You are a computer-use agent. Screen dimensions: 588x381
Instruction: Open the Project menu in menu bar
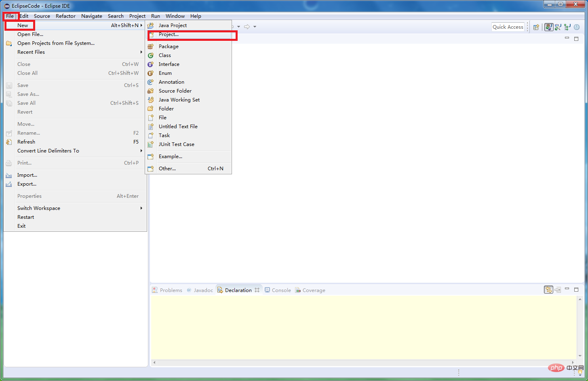click(x=137, y=16)
